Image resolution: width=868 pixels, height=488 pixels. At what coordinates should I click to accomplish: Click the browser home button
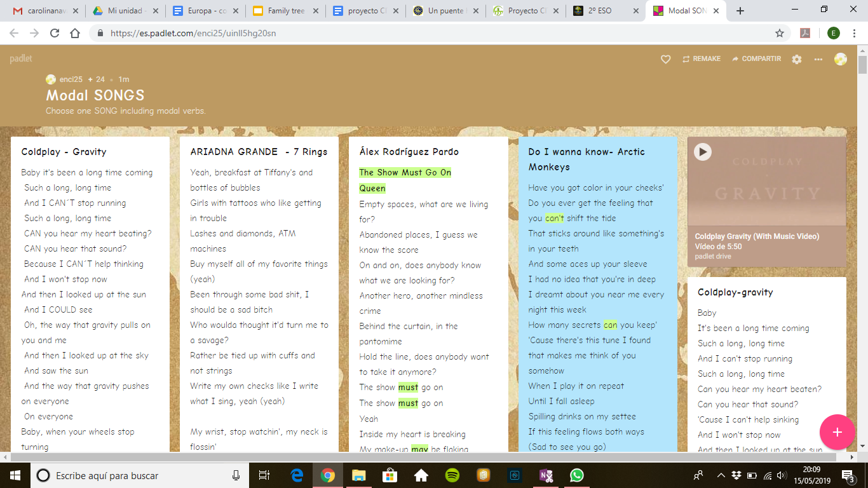[75, 33]
